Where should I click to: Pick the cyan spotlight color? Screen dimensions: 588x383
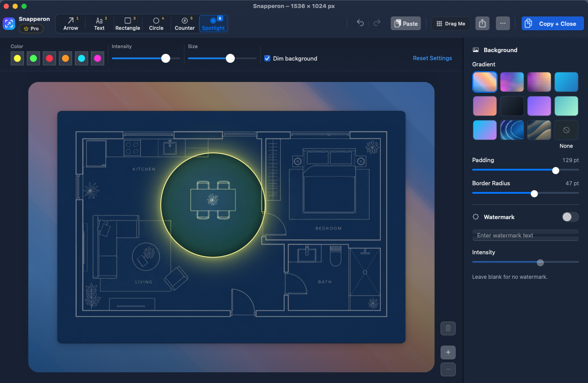pos(82,58)
